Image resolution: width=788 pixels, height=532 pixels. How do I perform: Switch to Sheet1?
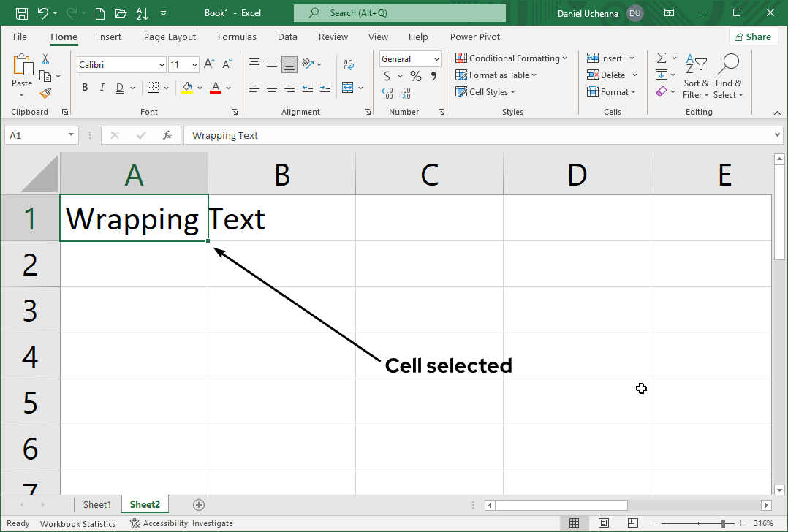[x=97, y=504]
